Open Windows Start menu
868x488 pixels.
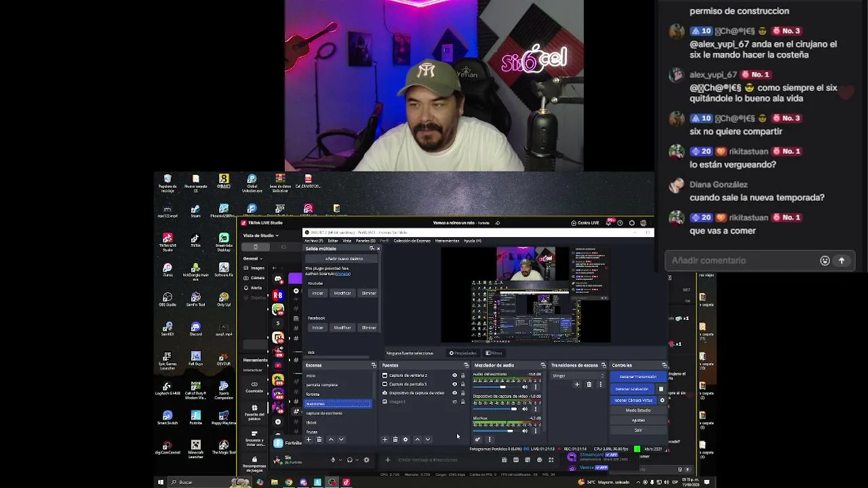pos(161,482)
